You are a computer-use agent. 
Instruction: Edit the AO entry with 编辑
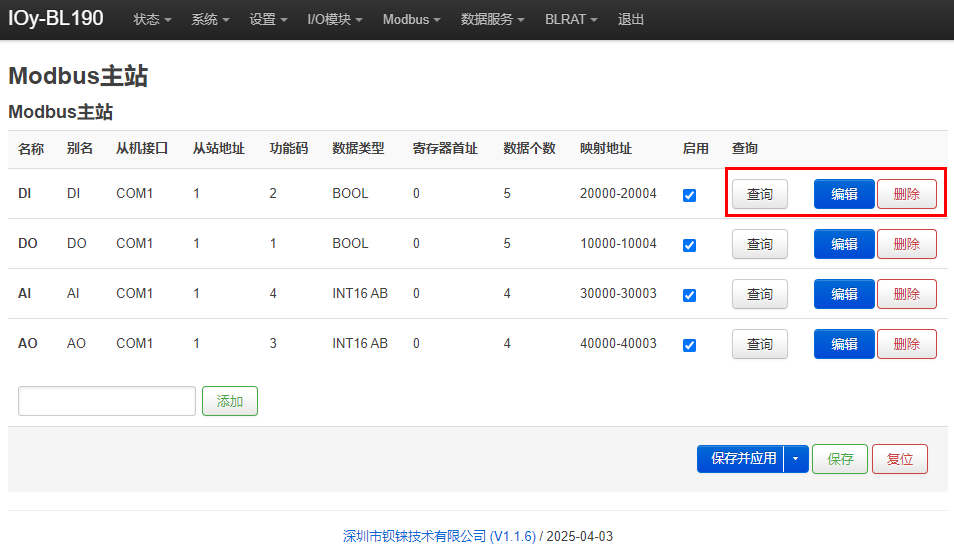click(x=844, y=344)
